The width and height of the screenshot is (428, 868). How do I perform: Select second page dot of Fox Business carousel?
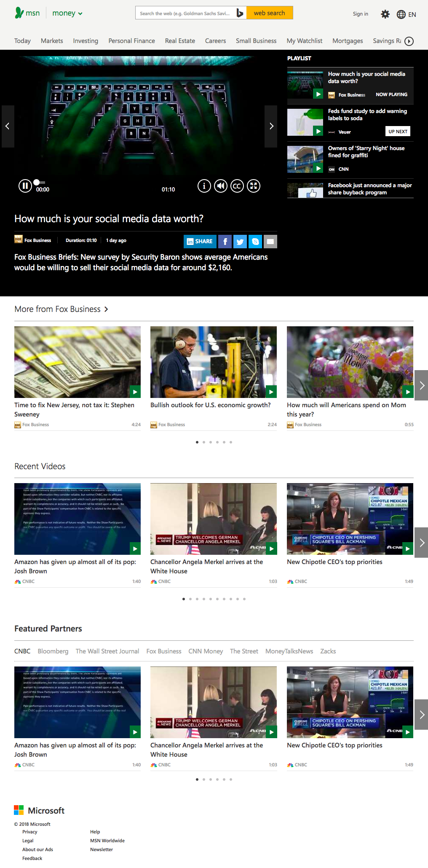coord(204,442)
